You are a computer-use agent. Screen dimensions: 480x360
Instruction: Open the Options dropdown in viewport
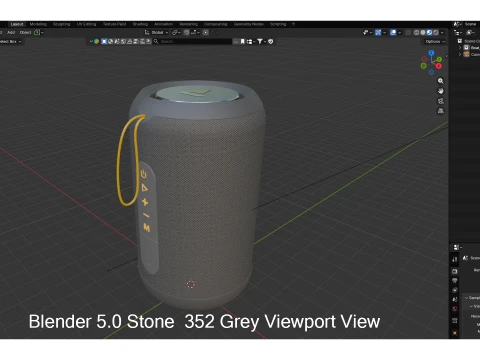coord(435,41)
